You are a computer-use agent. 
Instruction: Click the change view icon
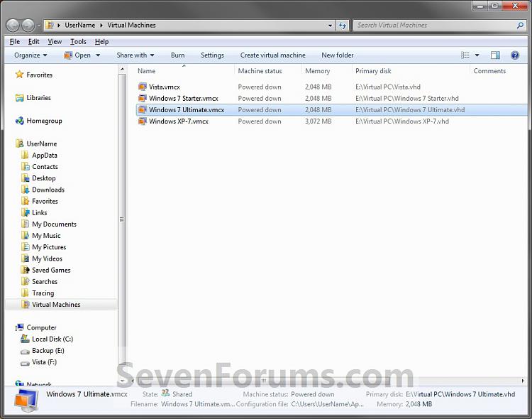coord(465,55)
